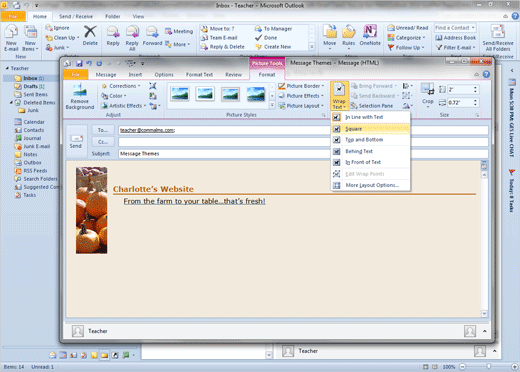Click the To... recipient button
This screenshot has height=372, width=520.
103,130
